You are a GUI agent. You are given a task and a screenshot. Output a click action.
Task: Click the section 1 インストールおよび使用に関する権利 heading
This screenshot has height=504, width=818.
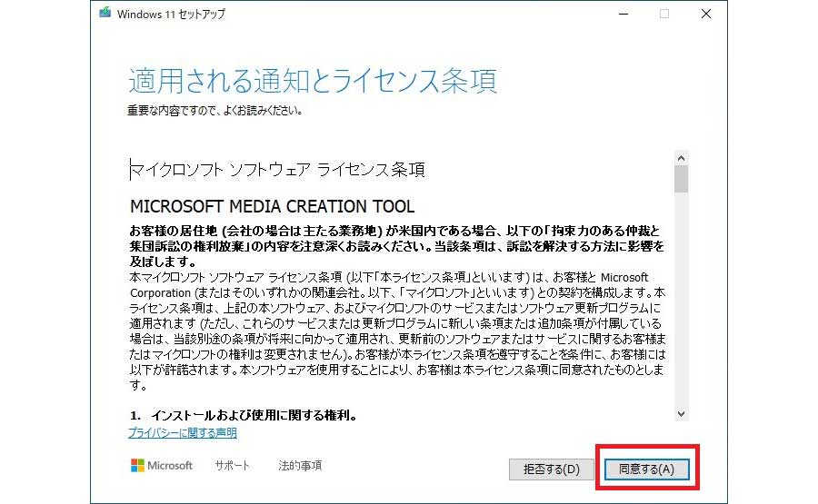point(242,415)
